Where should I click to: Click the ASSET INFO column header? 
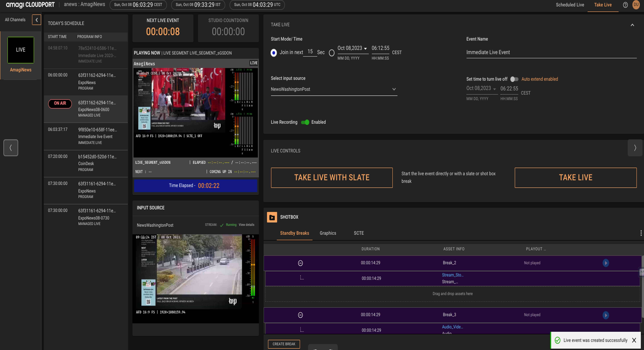pos(454,249)
